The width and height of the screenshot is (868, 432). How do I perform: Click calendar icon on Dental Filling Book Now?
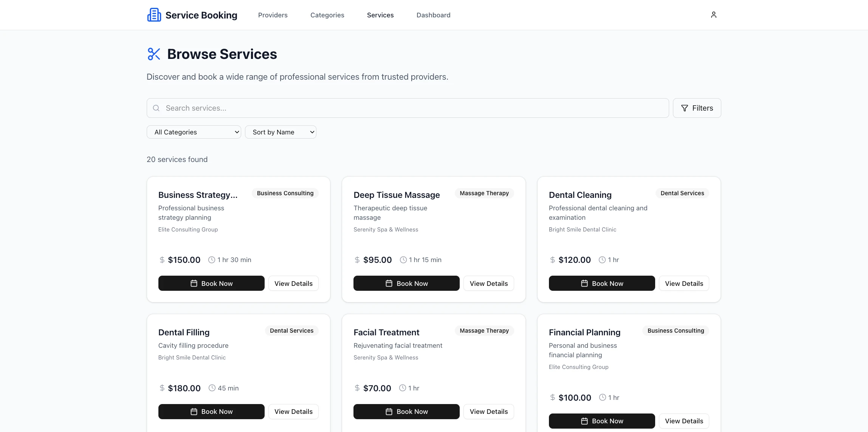[x=194, y=412]
